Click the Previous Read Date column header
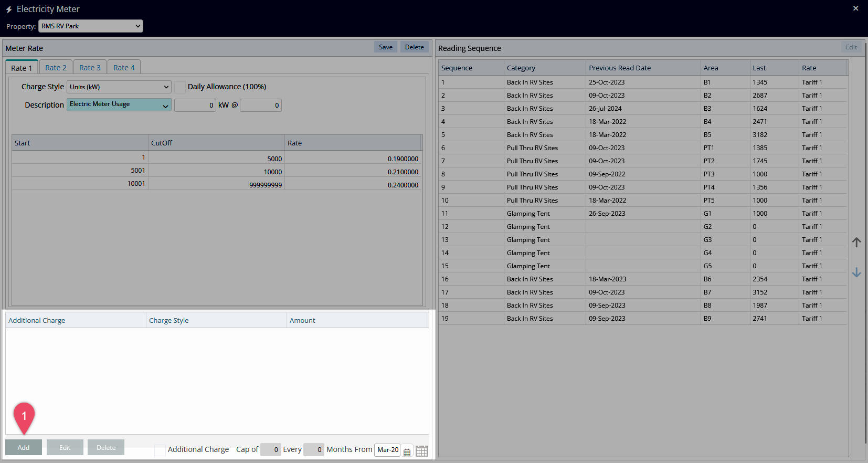868x463 pixels. 619,68
